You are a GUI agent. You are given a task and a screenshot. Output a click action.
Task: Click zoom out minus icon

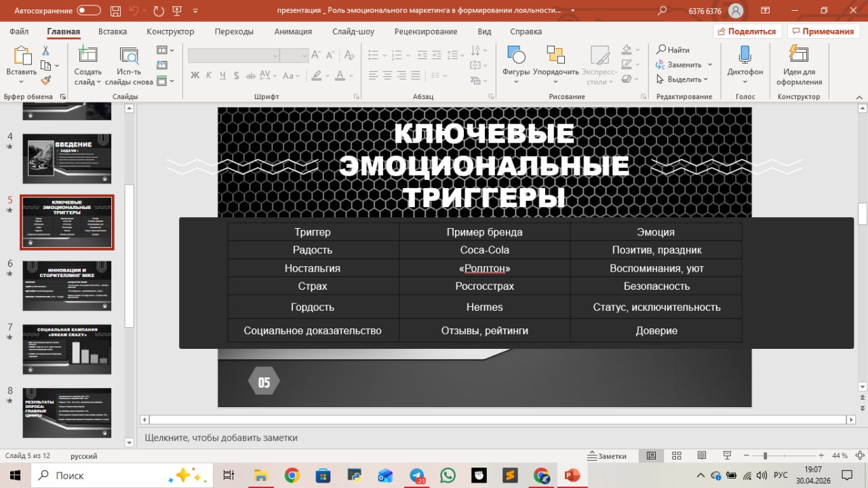coord(748,455)
